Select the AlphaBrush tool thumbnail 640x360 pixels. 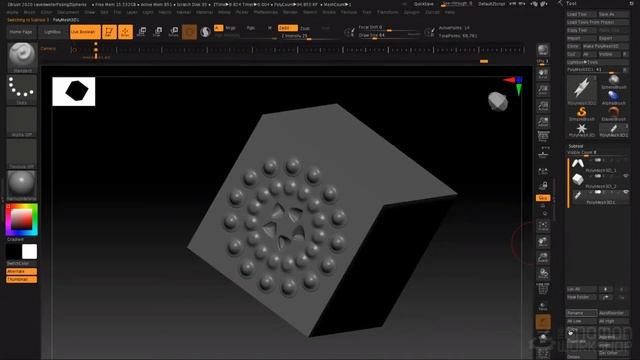pos(613,98)
